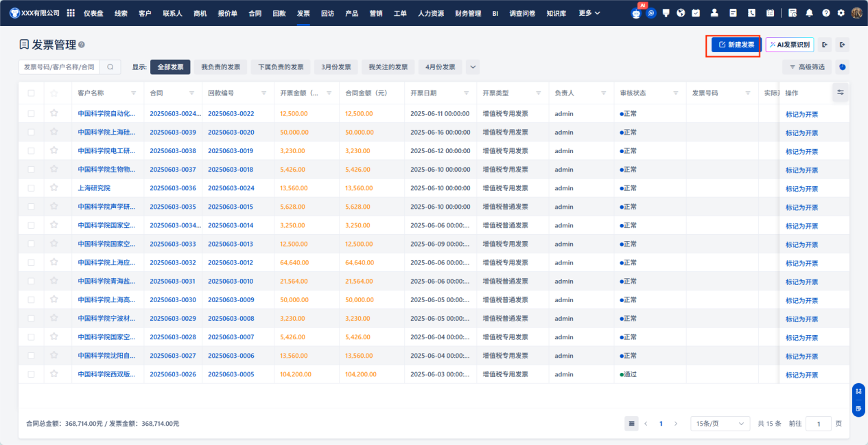Open the schedule clock icon
868x445 pixels.
793,13
